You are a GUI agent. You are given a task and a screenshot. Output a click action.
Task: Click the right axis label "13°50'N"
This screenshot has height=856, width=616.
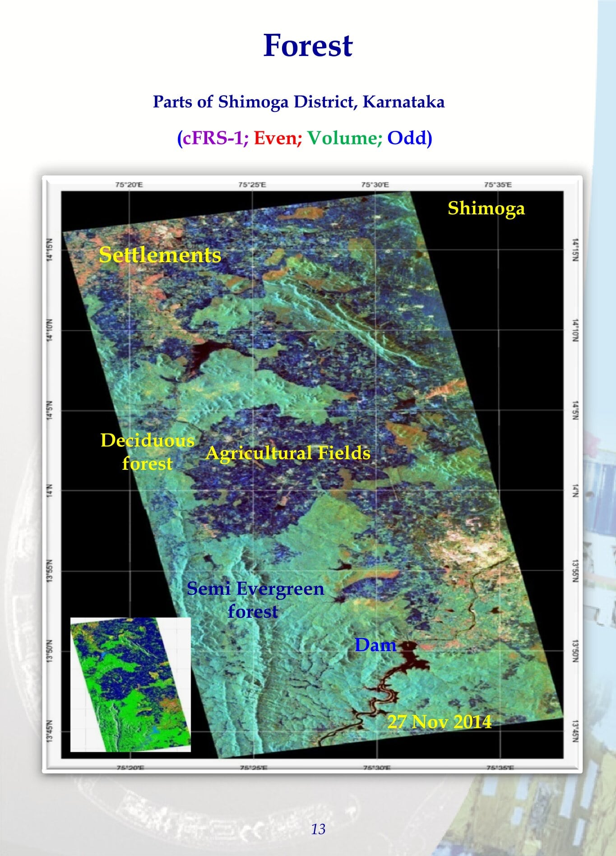575,651
